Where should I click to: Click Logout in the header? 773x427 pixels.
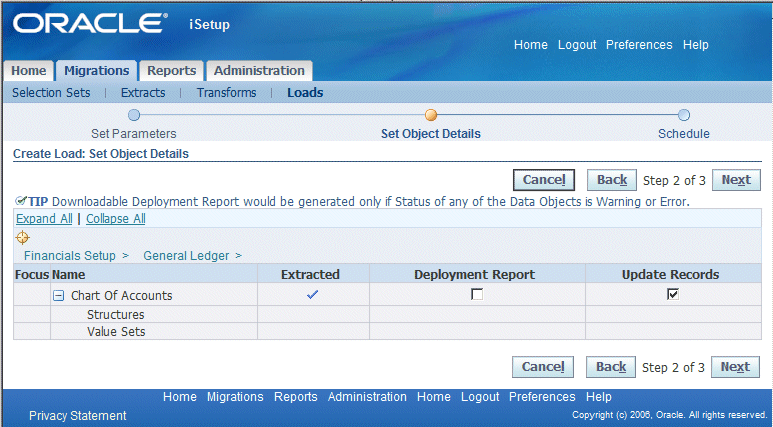click(577, 45)
